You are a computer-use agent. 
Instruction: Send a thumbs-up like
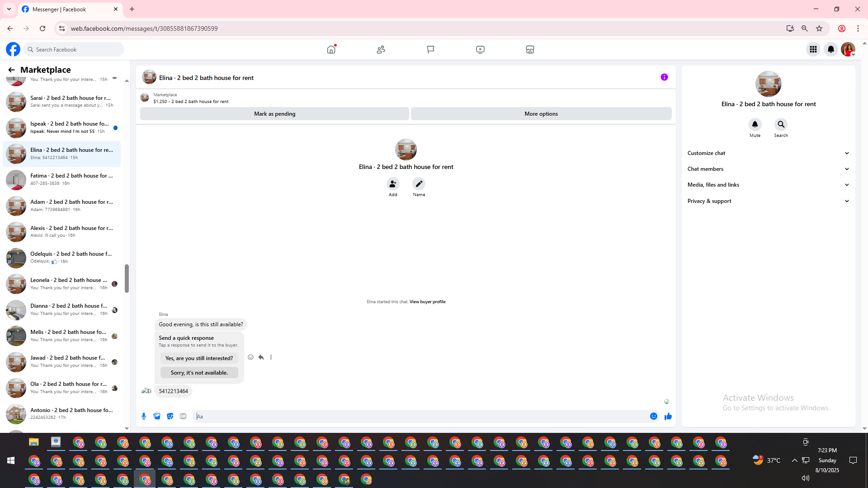668,416
